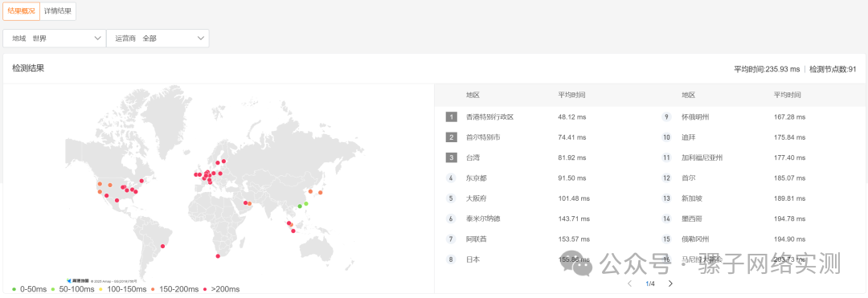The height and width of the screenshot is (298, 868).
Task: Click the 俄勒冈州 region name
Action: (x=695, y=239)
